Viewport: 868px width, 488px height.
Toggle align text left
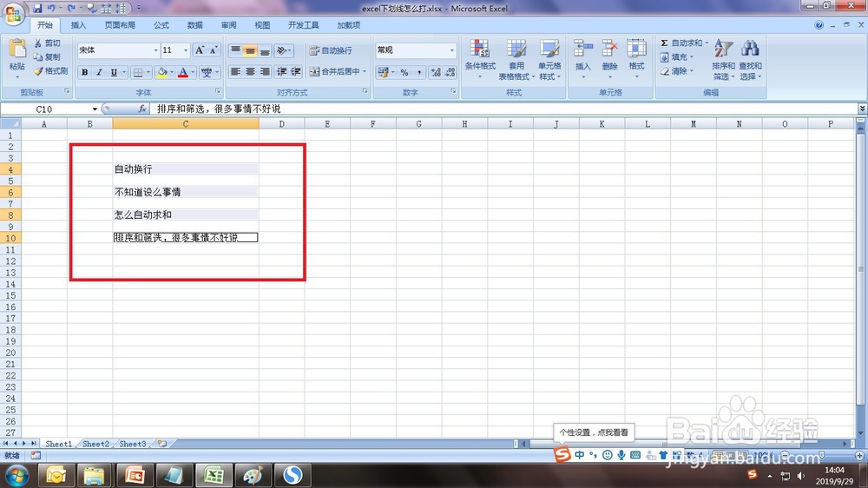(x=235, y=71)
